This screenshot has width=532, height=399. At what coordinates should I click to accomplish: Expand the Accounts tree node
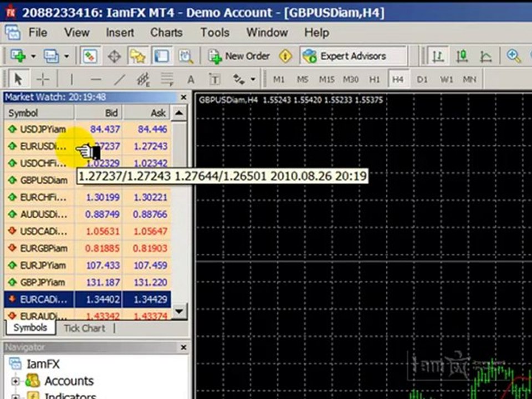click(16, 381)
